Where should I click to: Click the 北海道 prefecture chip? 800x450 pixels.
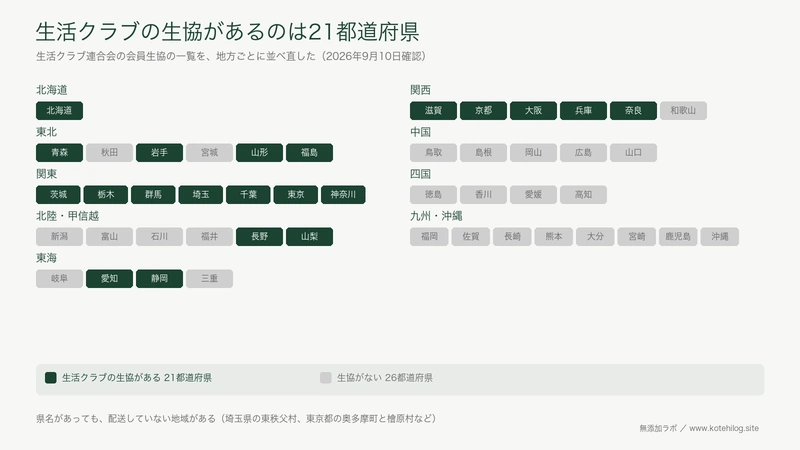coord(59,111)
